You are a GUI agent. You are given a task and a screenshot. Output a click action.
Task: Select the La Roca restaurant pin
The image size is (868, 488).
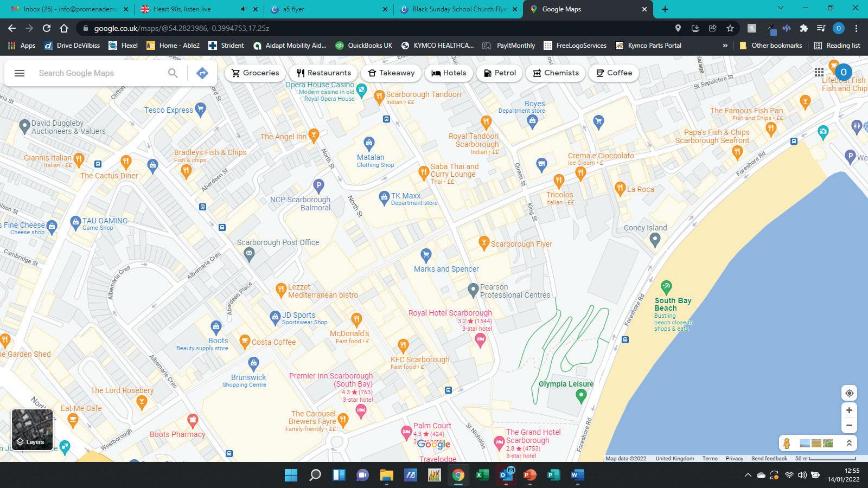click(x=620, y=189)
